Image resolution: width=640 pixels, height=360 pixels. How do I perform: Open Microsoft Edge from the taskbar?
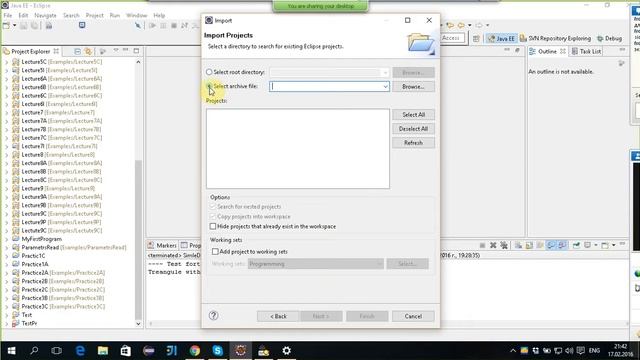click(80, 351)
